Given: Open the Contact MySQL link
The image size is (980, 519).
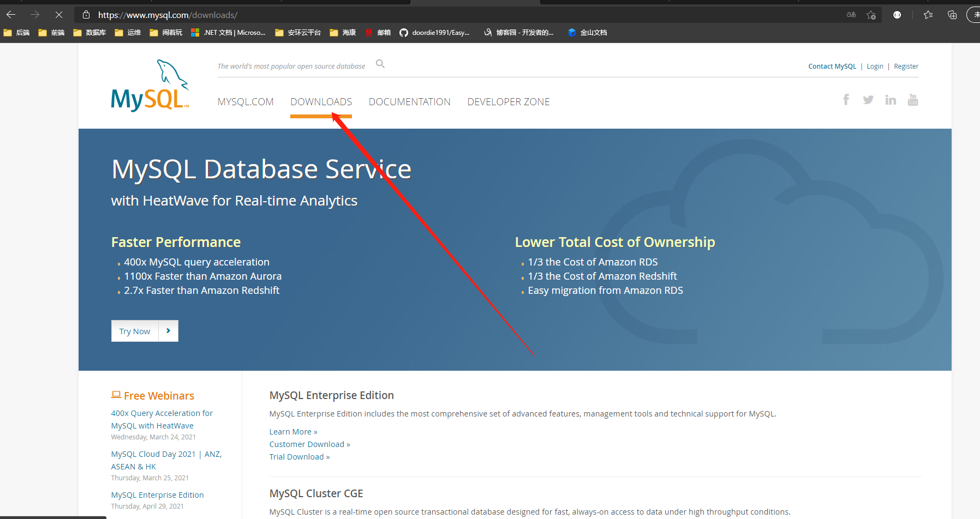Looking at the screenshot, I should point(832,67).
